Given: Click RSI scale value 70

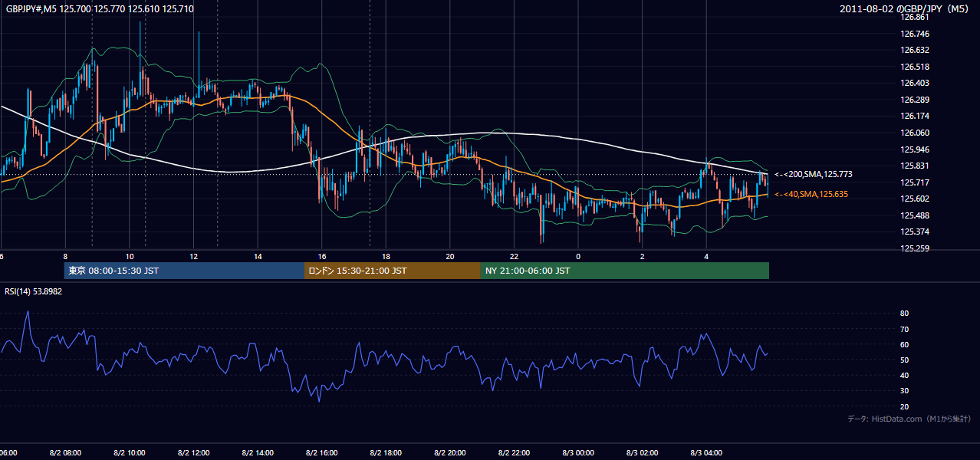Looking at the screenshot, I should [904, 329].
